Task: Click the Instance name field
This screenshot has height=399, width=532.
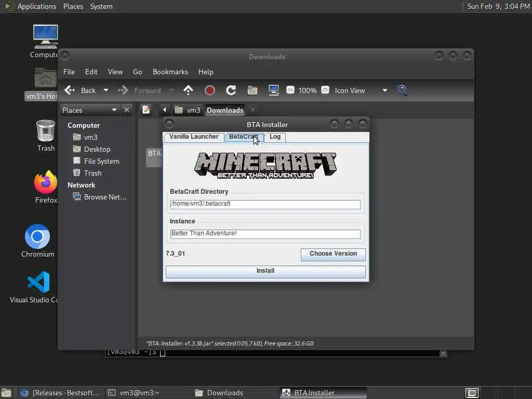Action: coord(265,233)
